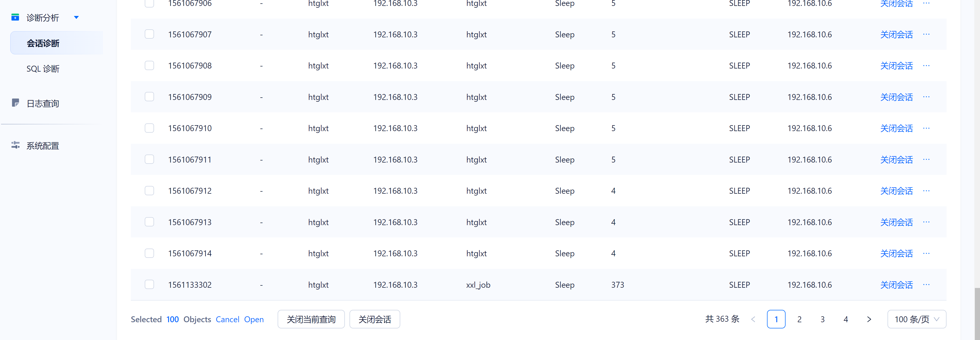The height and width of the screenshot is (340, 980).
Task: Open SQL 诊断 menu item
Action: tap(43, 69)
